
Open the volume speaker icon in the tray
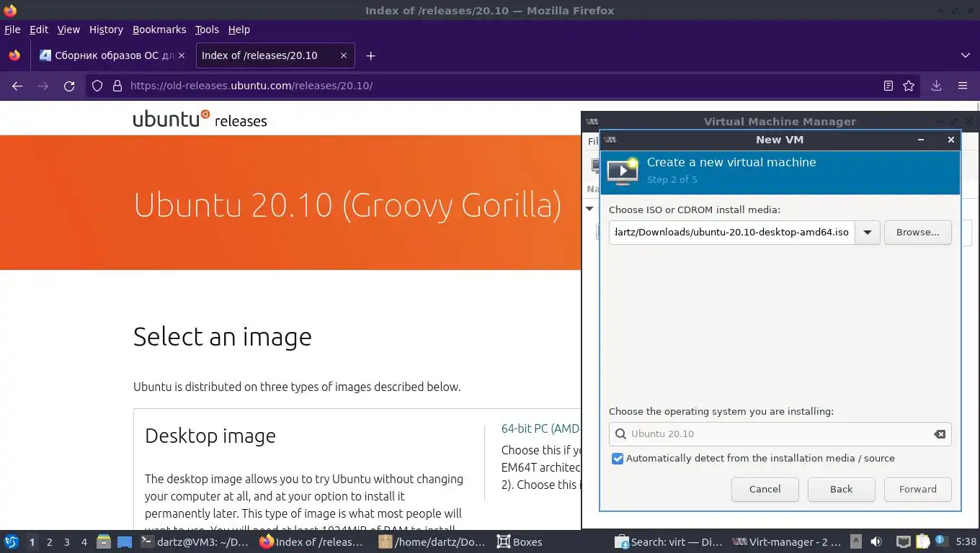coord(876,541)
